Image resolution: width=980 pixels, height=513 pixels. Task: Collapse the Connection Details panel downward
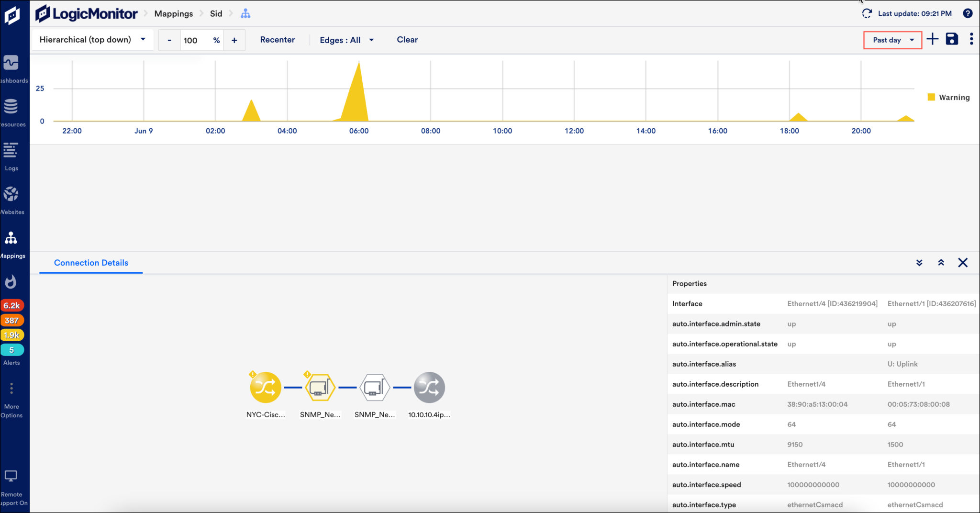click(x=919, y=262)
